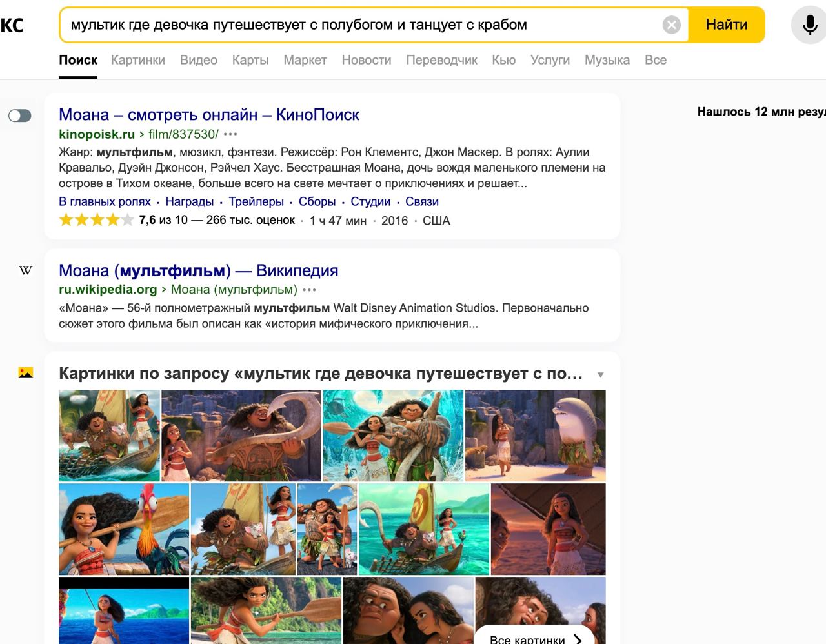Open the Новости tab
This screenshot has height=644, width=826.
point(367,60)
